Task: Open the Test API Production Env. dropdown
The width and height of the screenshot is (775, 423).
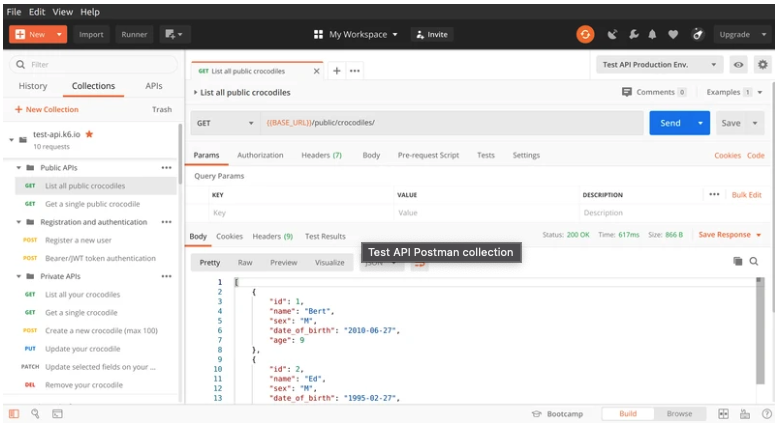Action: [x=659, y=65]
